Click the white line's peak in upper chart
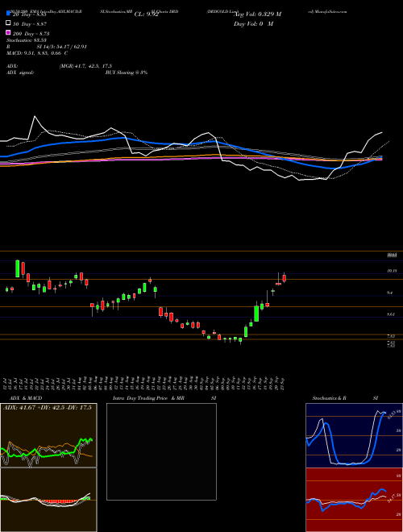Image resolution: width=403 pixels, height=532 pixels. [x=35, y=117]
